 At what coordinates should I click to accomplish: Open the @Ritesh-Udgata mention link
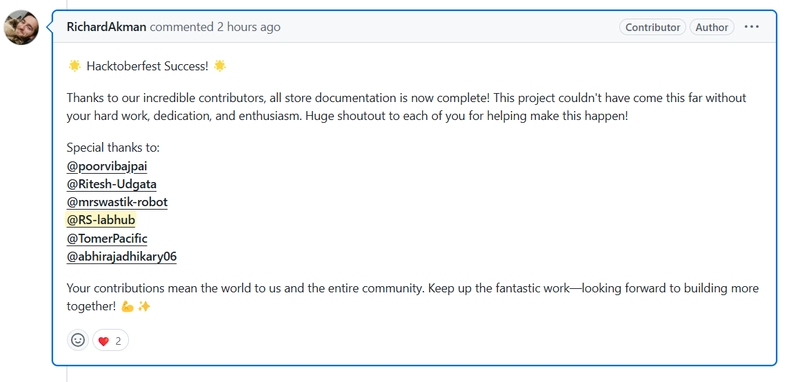click(111, 184)
